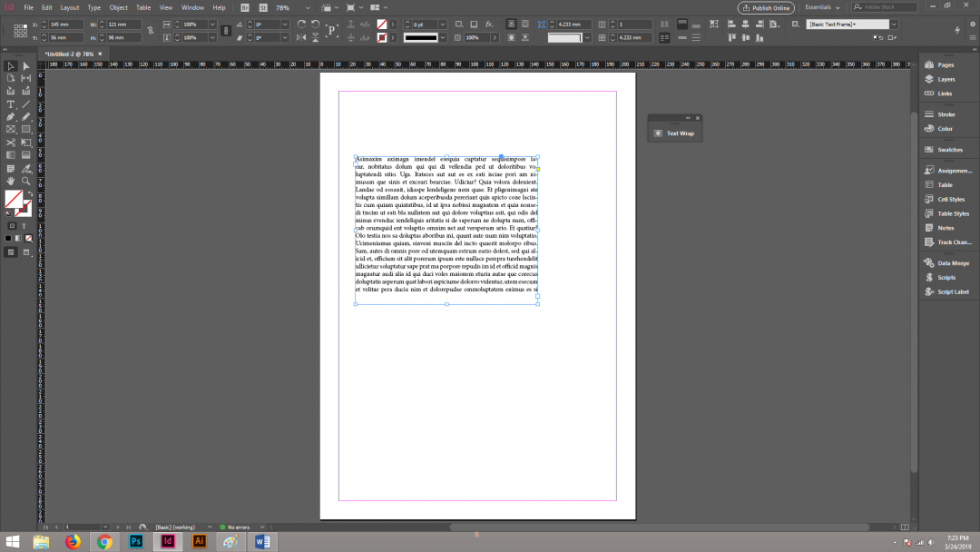The image size is (980, 552).
Task: Select the Gradient Swatch tool
Action: pos(11,155)
